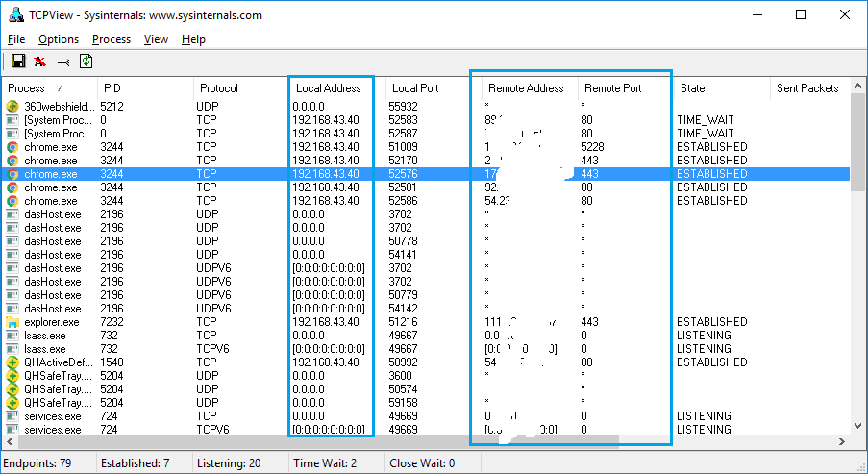868x474 pixels.
Task: Toggle the Resolve Addresses icon with red X
Action: pos(40,62)
